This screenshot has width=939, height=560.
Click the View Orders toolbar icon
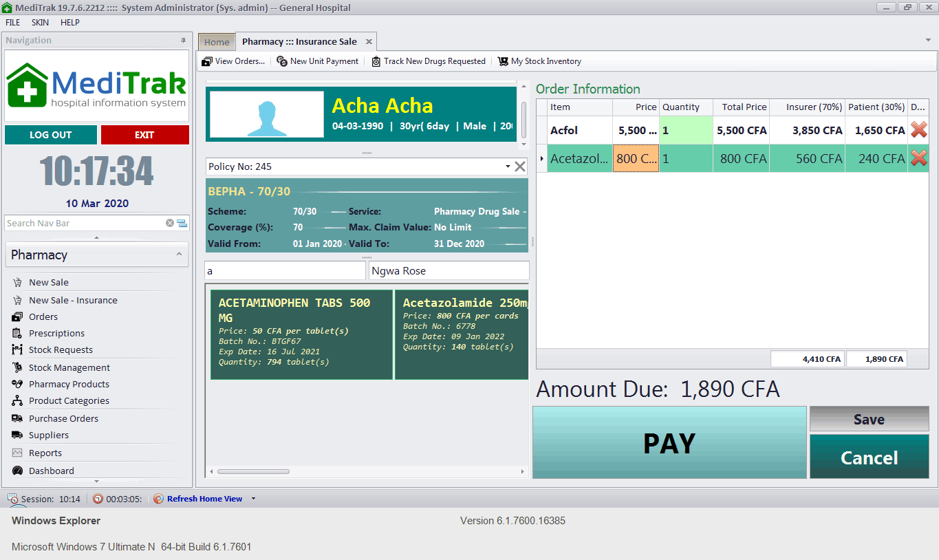coord(207,61)
